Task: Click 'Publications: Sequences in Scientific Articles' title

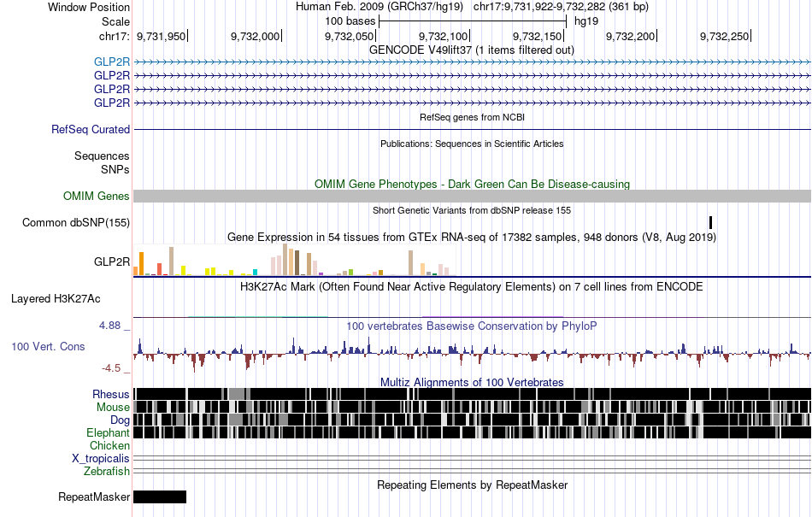Action: pyautogui.click(x=472, y=144)
